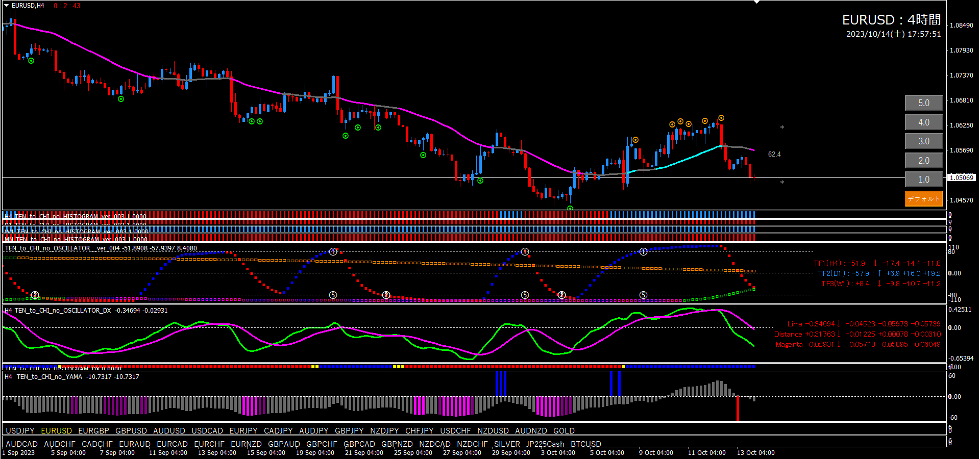The width and height of the screenshot is (980, 459).
Task: Click the 2023/10/14(土) 17:57:51 timestamp
Action: click(x=893, y=34)
